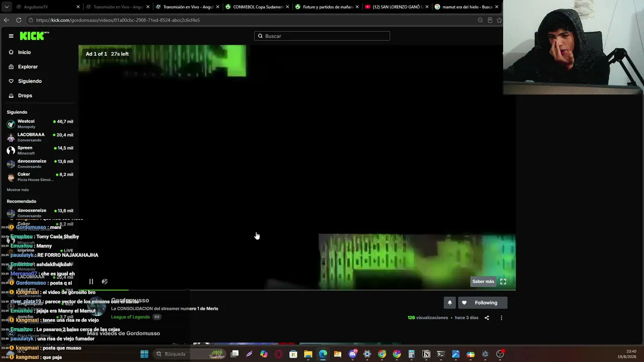Bookmark this page with star icon
This screenshot has width=644, height=362.
(499, 20)
